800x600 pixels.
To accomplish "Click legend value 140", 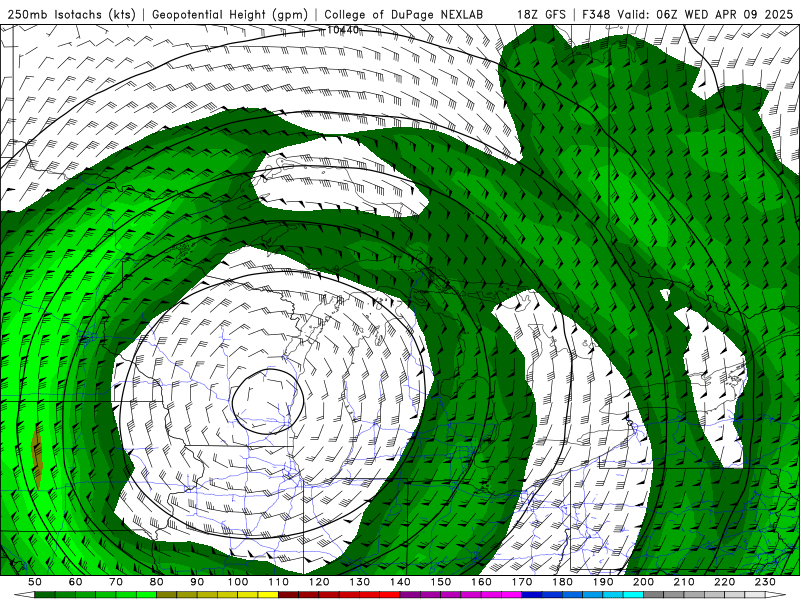I will (400, 582).
